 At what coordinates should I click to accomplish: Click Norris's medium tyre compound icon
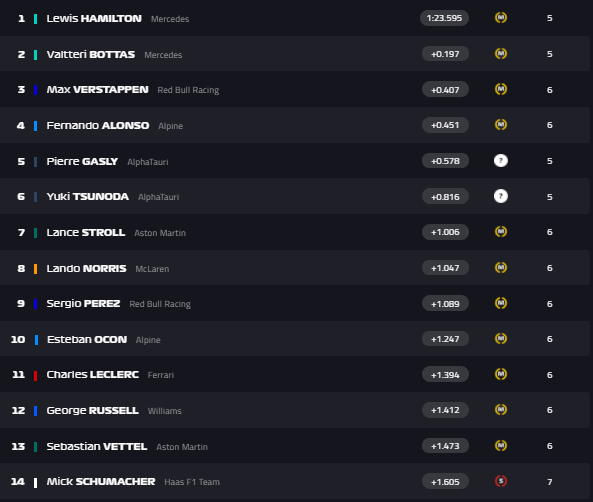pyautogui.click(x=501, y=268)
